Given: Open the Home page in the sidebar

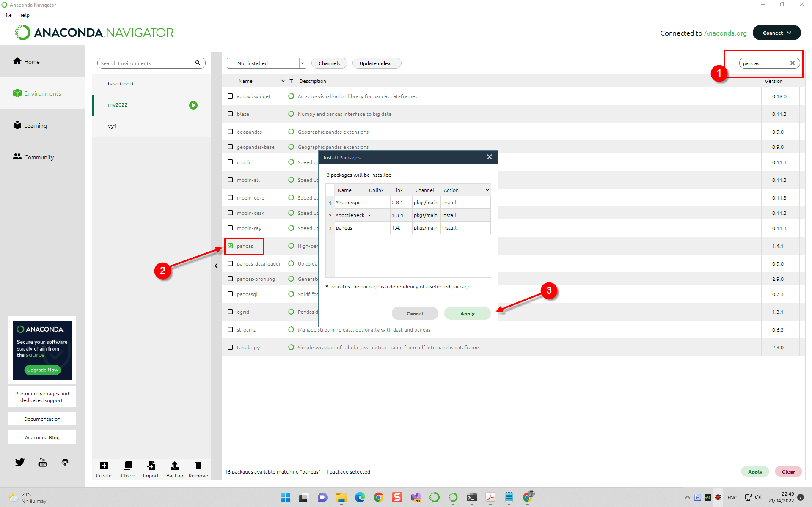Looking at the screenshot, I should [x=26, y=61].
